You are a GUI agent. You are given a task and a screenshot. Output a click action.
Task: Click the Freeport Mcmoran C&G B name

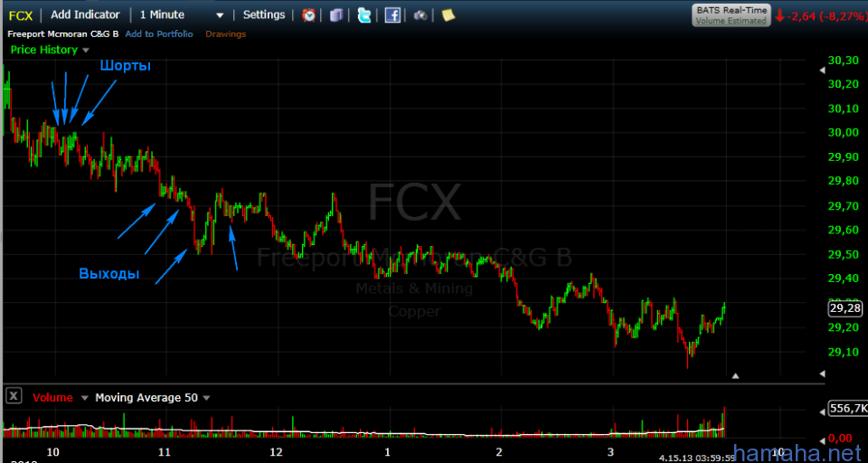(x=62, y=33)
